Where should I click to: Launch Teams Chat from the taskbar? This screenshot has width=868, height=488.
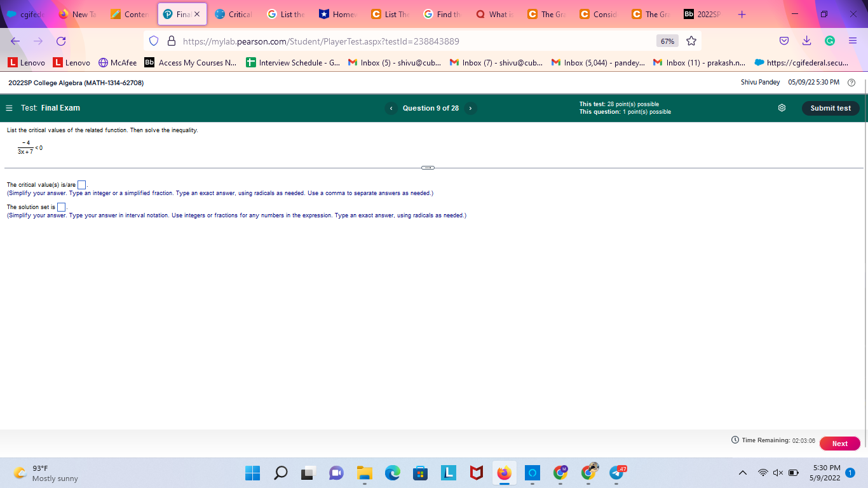336,473
